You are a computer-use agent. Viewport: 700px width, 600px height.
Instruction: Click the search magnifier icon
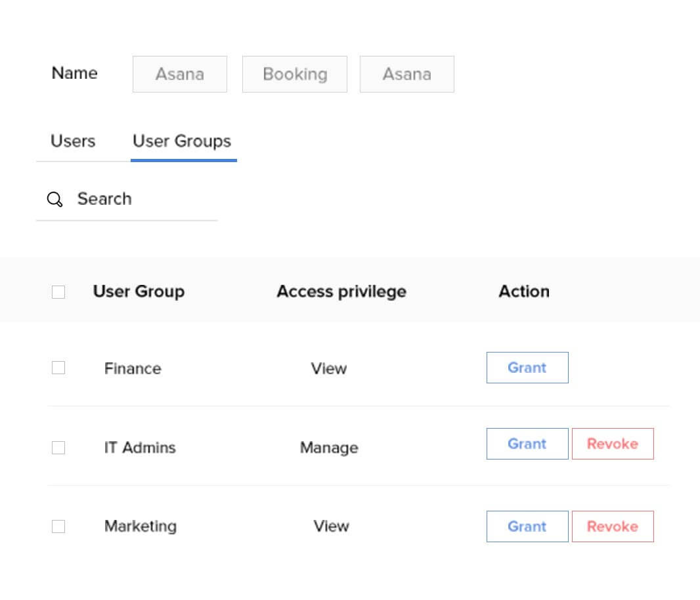click(55, 199)
